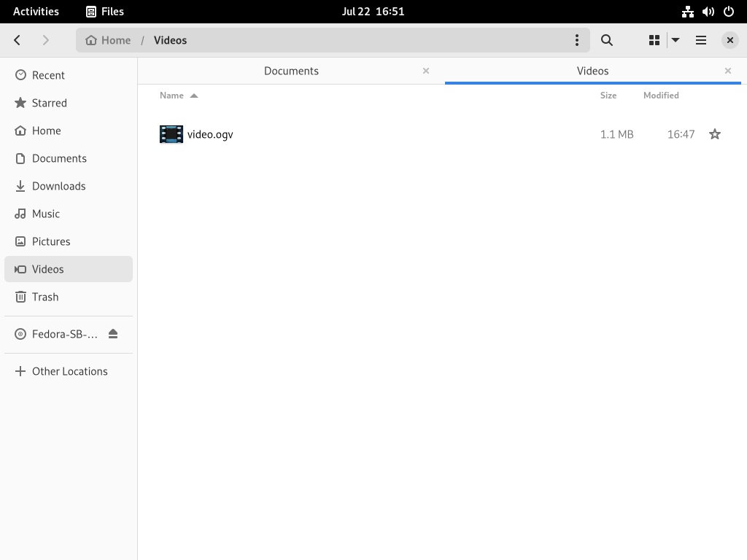This screenshot has width=747, height=560.
Task: Switch to the Documents tab
Action: tap(291, 71)
